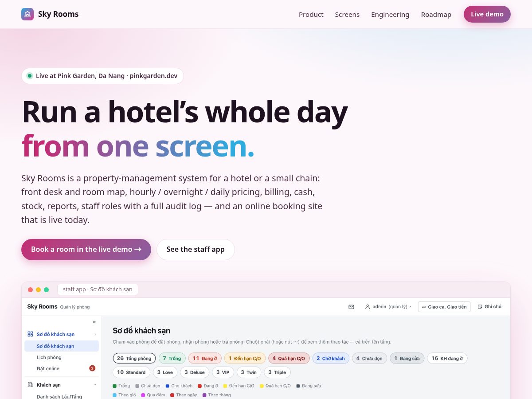
Task: Click the Ghi chú note icon
Action: click(480, 307)
